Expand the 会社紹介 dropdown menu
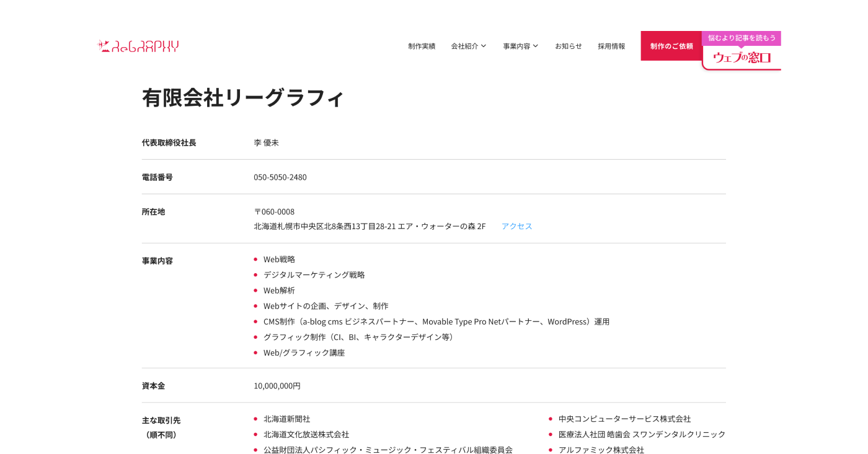Screen dimensions: 868x454 [468, 46]
